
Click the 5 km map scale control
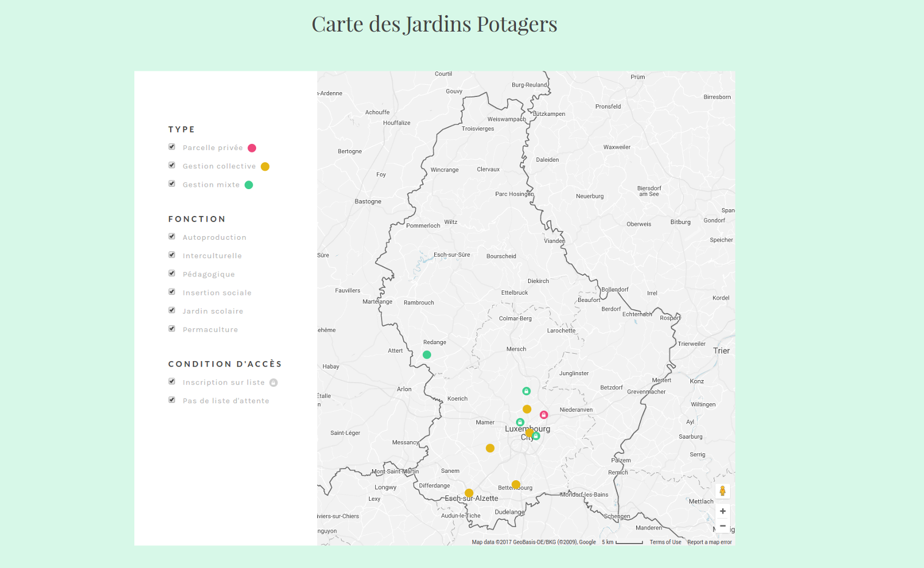coord(622,542)
